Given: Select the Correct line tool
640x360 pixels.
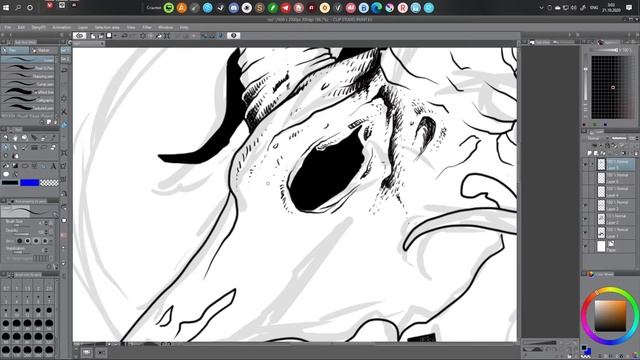Looking at the screenshot, I should (x=15, y=174).
